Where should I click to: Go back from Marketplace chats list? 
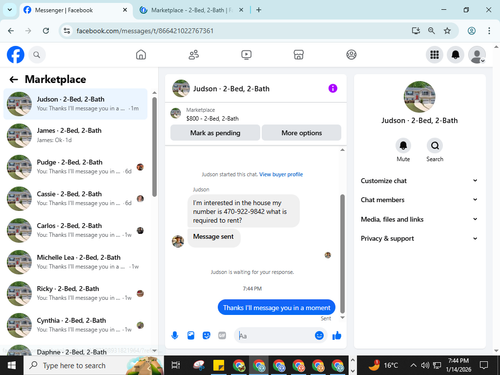click(x=14, y=79)
